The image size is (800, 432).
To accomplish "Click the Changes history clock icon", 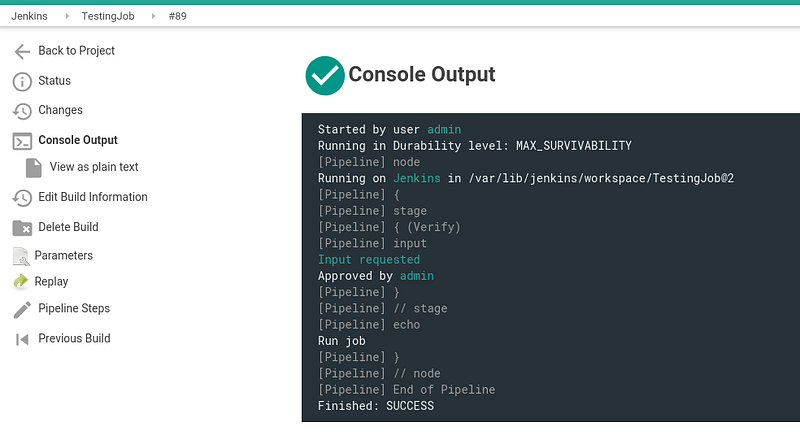I will pyautogui.click(x=22, y=111).
